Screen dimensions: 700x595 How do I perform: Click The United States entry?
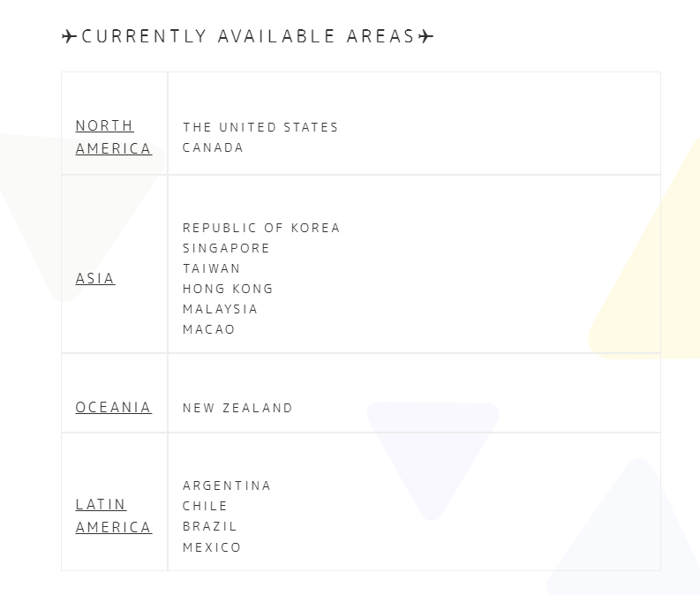pyautogui.click(x=260, y=127)
